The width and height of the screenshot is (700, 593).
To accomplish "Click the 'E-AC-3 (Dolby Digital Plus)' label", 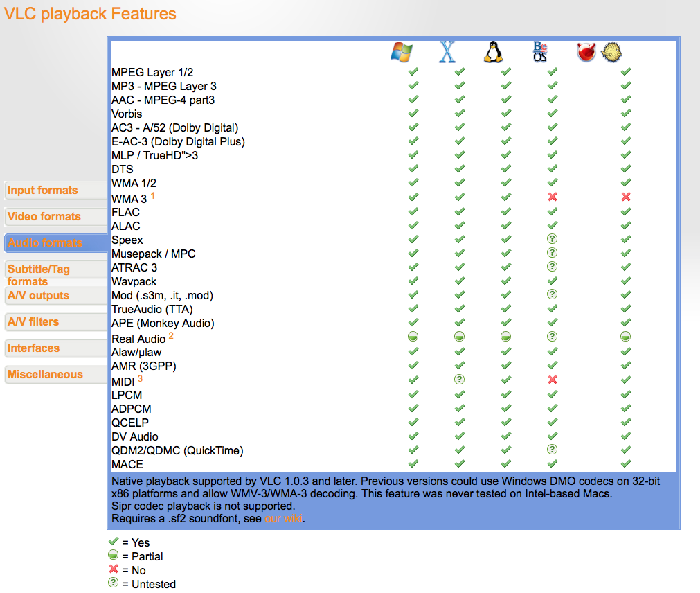I will pyautogui.click(x=178, y=141).
